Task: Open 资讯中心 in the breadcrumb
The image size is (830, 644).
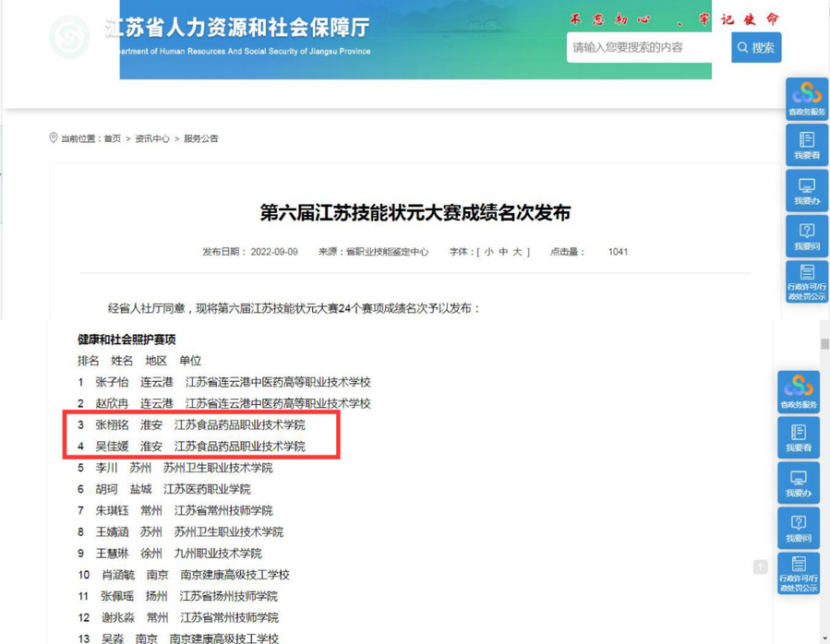Action: (x=152, y=138)
